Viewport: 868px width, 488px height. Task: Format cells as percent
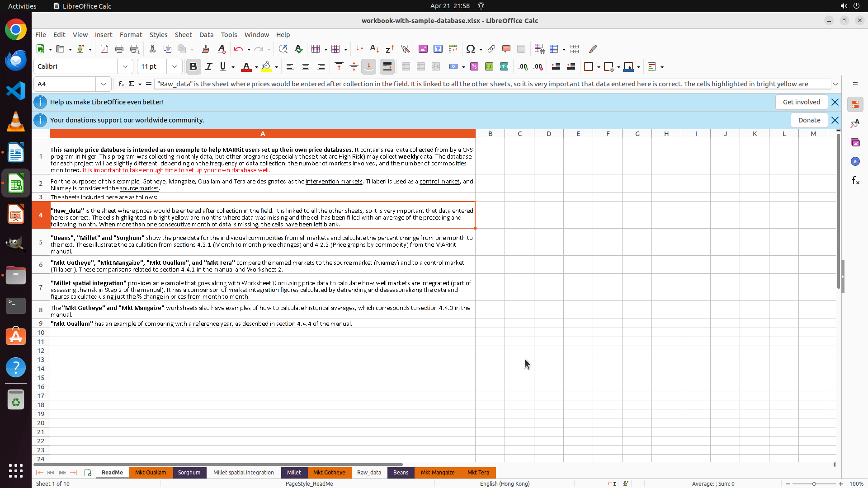point(474,66)
